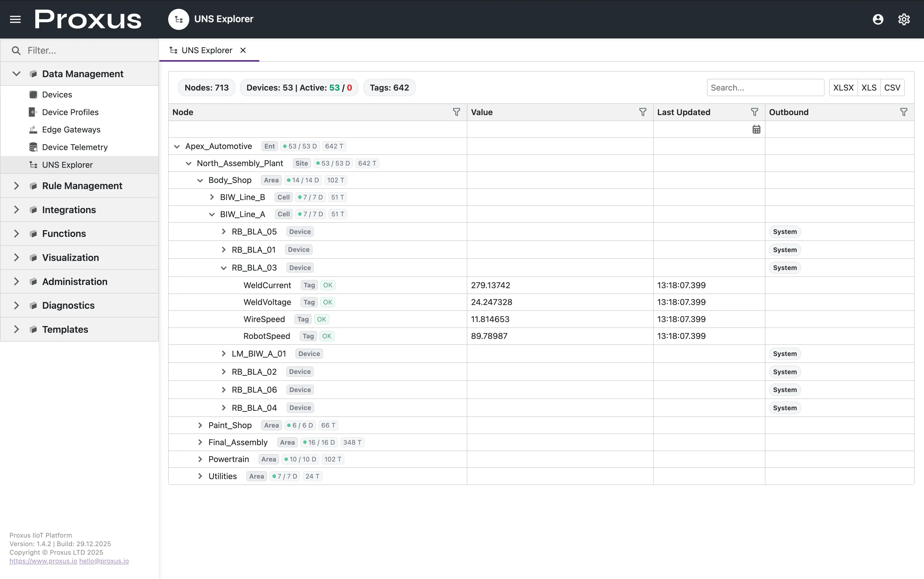
Task: Expand the Paint_Shop area node
Action: pos(200,425)
